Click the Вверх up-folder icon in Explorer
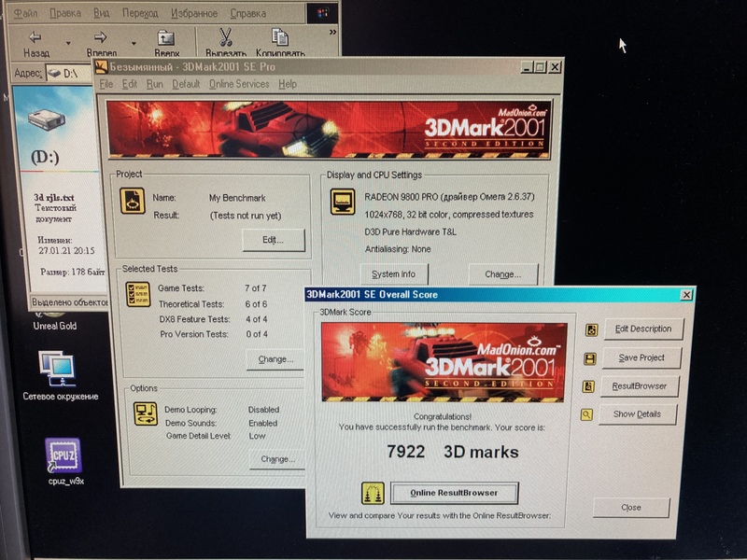 point(166,37)
